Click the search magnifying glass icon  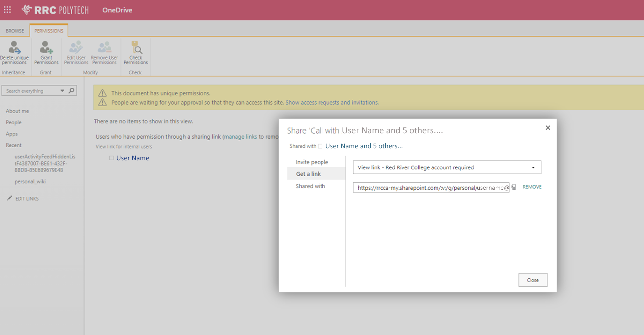(71, 90)
